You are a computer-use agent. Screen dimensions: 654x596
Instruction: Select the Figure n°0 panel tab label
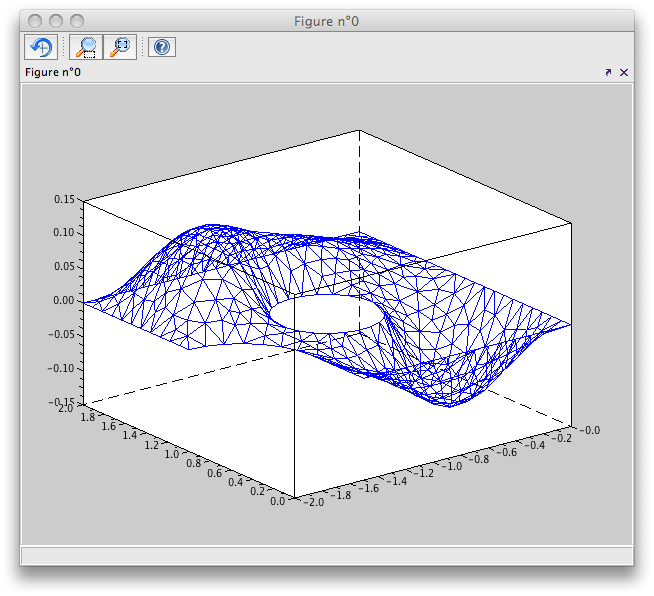53,72
